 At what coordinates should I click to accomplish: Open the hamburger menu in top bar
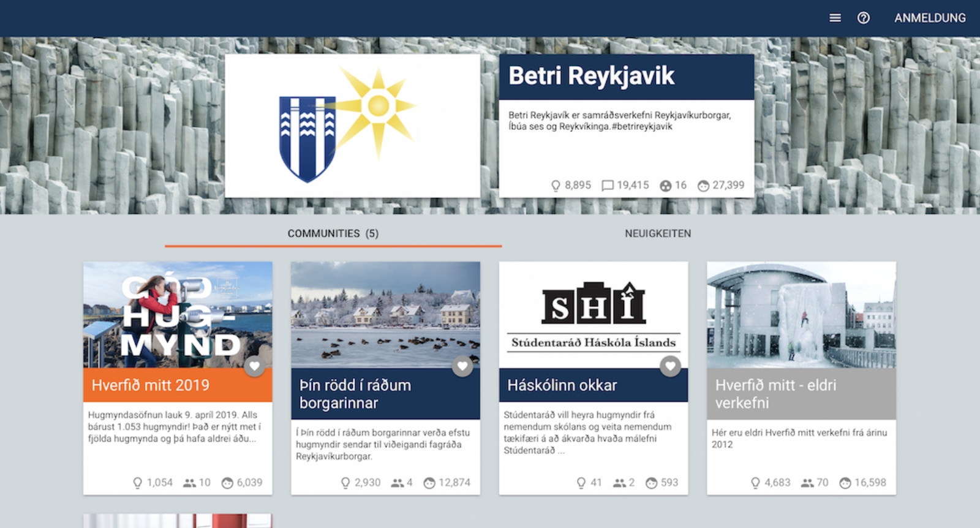tap(835, 18)
